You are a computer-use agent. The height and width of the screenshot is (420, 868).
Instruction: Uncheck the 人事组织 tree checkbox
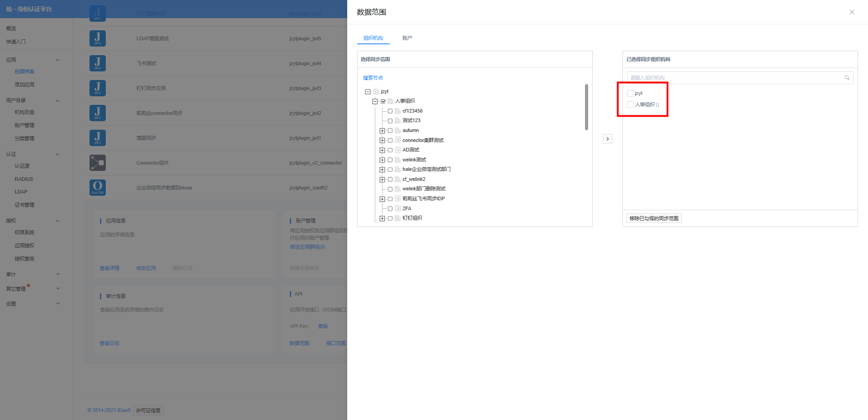tap(383, 101)
